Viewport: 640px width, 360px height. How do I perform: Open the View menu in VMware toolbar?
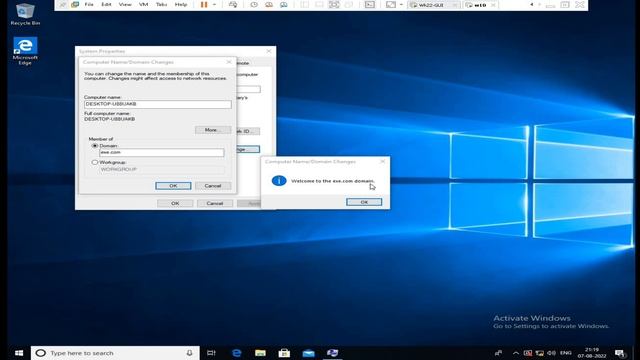pyautogui.click(x=125, y=4)
